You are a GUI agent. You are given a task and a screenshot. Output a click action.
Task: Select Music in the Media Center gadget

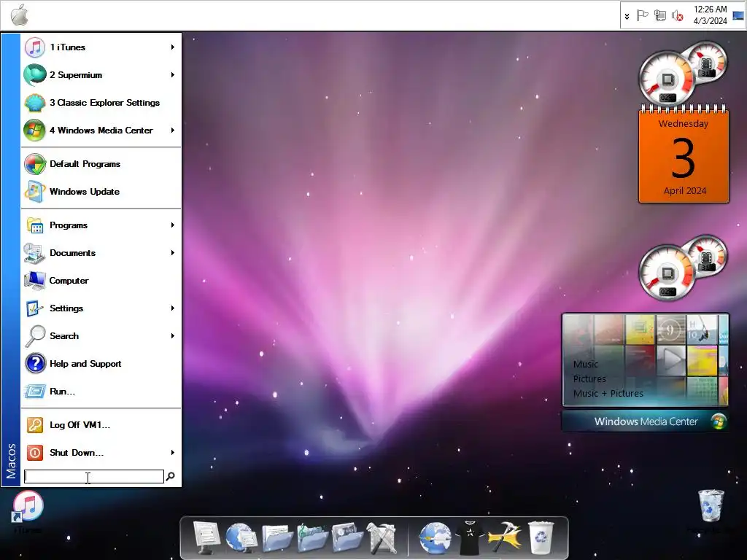pos(586,364)
